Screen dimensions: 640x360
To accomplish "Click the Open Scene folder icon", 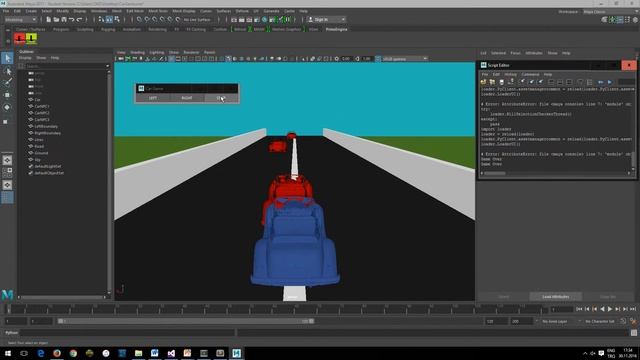I will 56,20.
